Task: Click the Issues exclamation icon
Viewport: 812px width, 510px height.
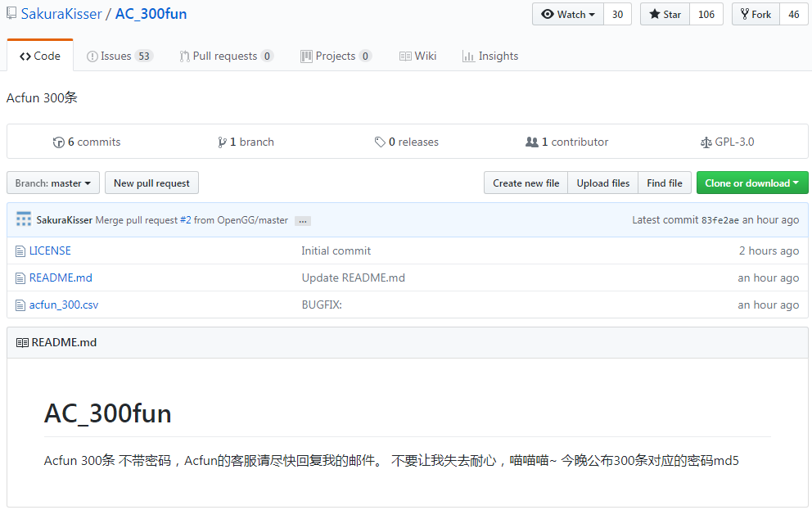Action: pyautogui.click(x=92, y=56)
